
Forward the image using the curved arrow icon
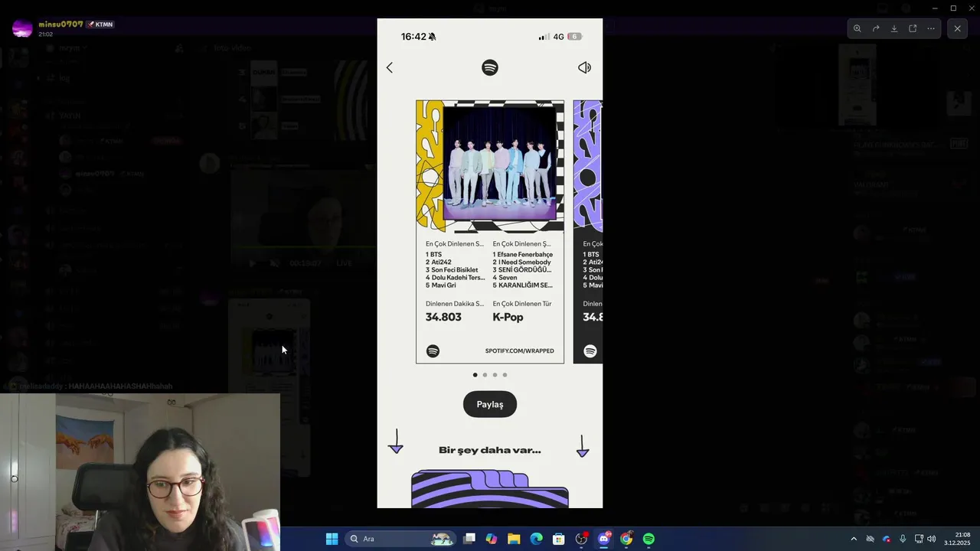pos(876,28)
